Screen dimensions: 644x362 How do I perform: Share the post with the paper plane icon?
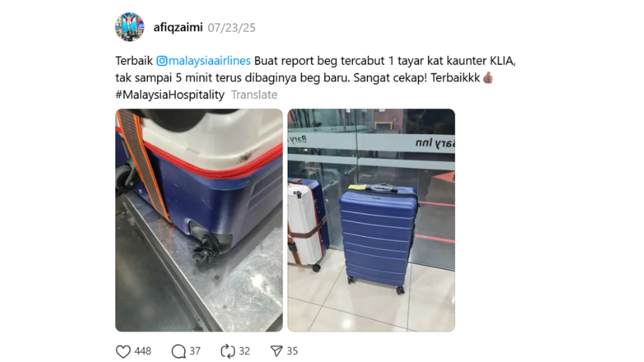pos(276,351)
